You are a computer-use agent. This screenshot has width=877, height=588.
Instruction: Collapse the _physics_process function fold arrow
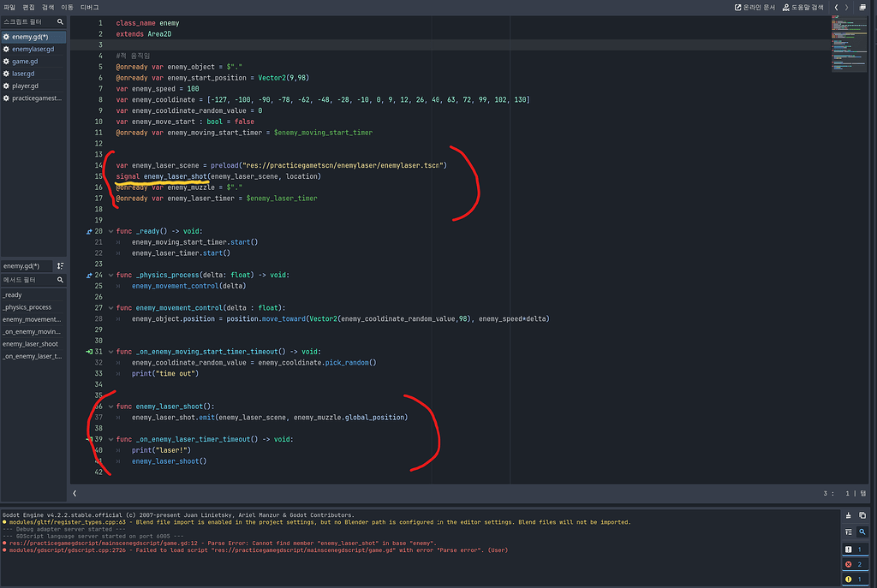tap(110, 275)
